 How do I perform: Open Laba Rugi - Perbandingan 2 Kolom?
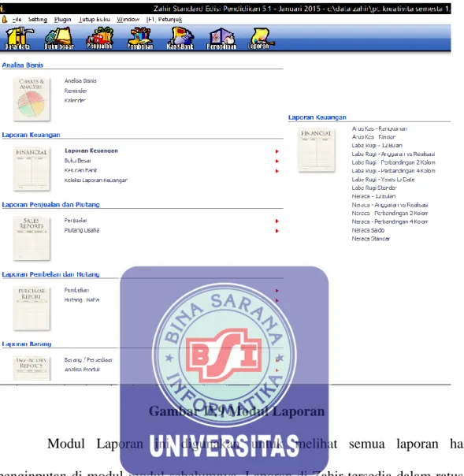click(394, 162)
